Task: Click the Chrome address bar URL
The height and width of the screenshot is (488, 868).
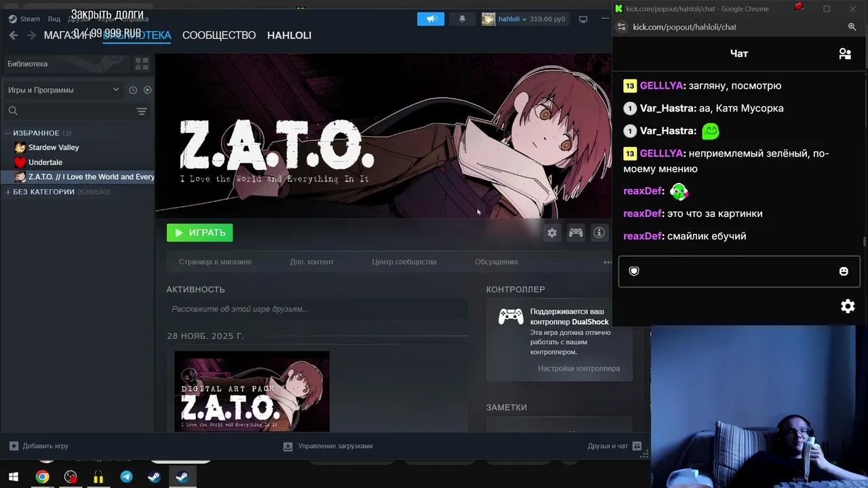Action: click(x=684, y=27)
